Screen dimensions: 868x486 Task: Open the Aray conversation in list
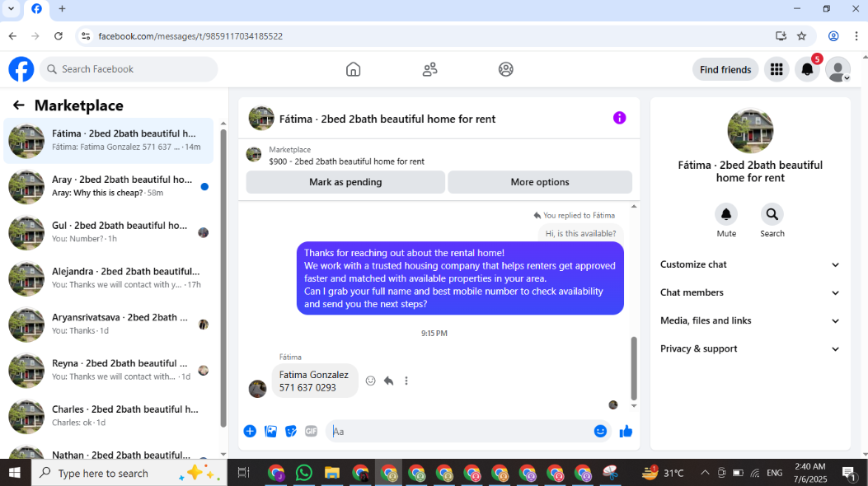109,186
